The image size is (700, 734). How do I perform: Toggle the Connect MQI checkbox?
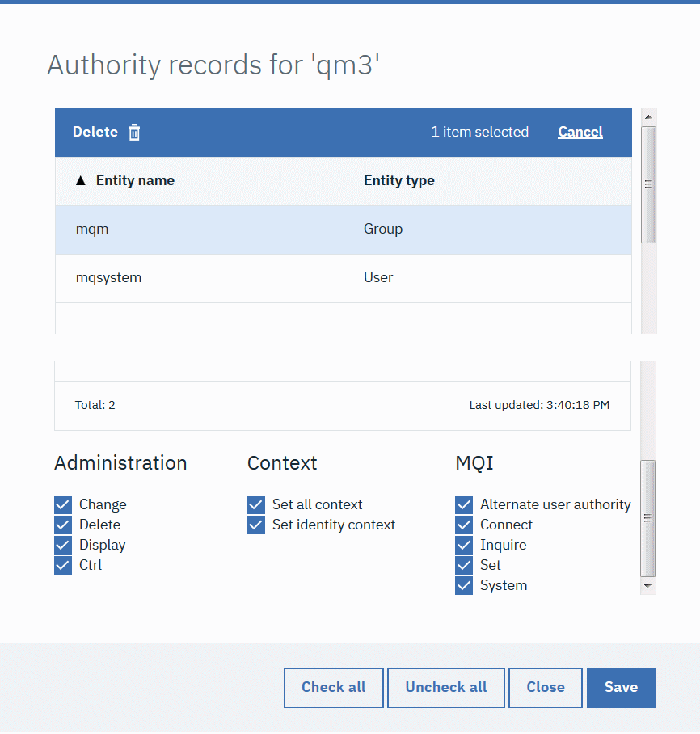(464, 525)
